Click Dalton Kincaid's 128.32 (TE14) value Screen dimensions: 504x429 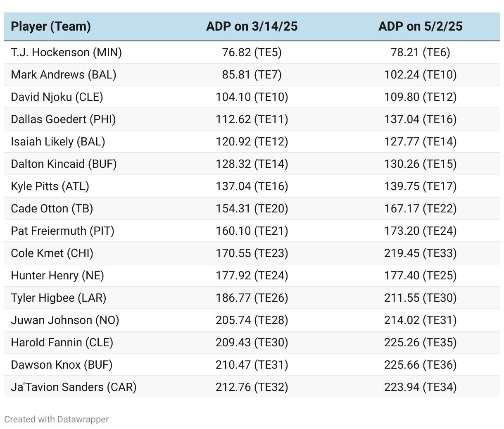click(252, 164)
